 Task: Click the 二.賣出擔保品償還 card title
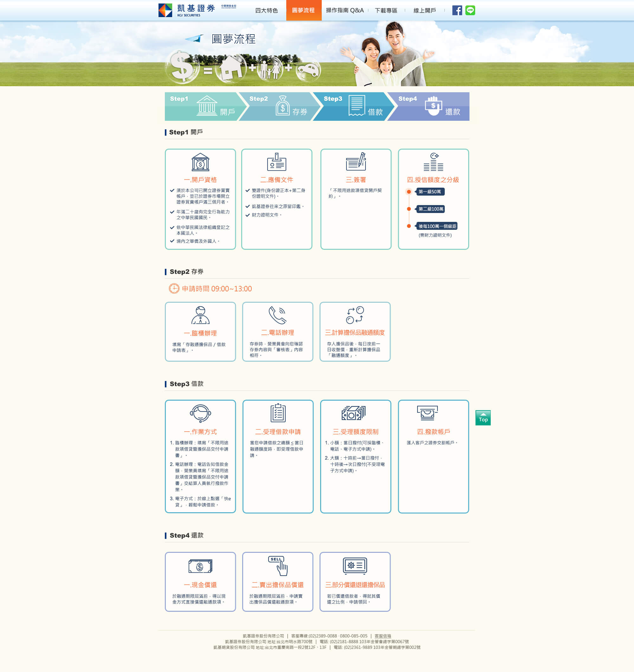278,585
